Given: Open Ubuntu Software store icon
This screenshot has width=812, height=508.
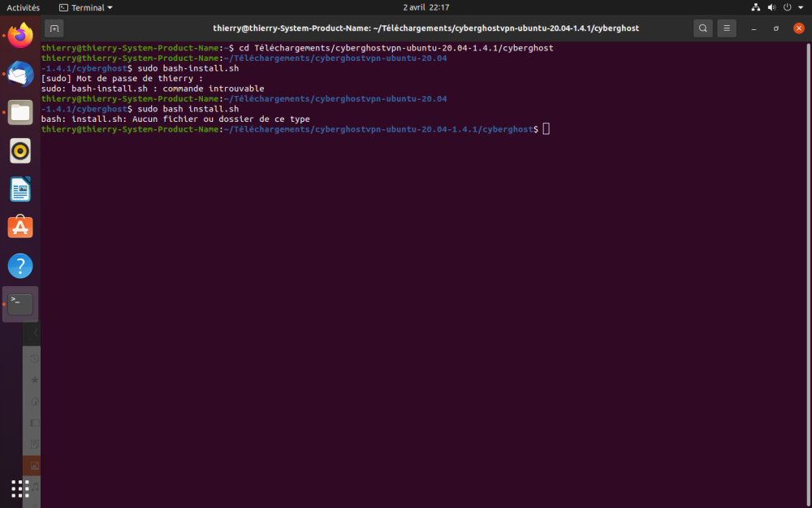Looking at the screenshot, I should coord(20,227).
